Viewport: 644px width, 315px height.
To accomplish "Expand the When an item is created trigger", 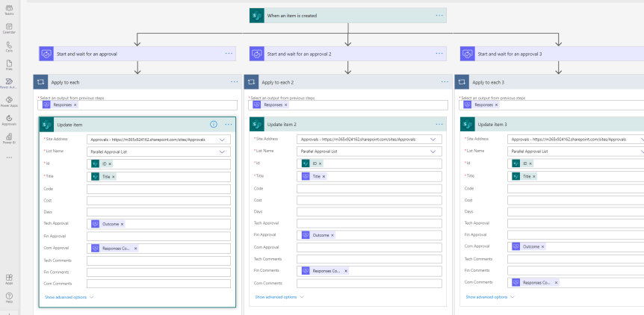I will (348, 16).
